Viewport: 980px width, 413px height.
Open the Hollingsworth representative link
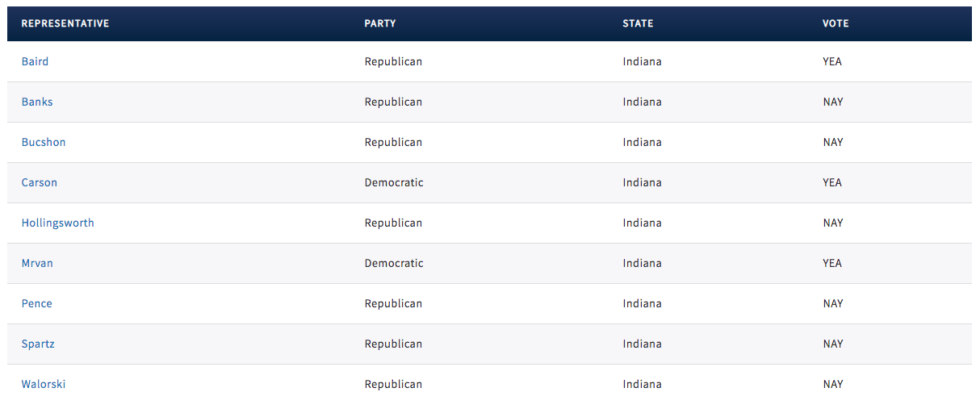click(57, 223)
